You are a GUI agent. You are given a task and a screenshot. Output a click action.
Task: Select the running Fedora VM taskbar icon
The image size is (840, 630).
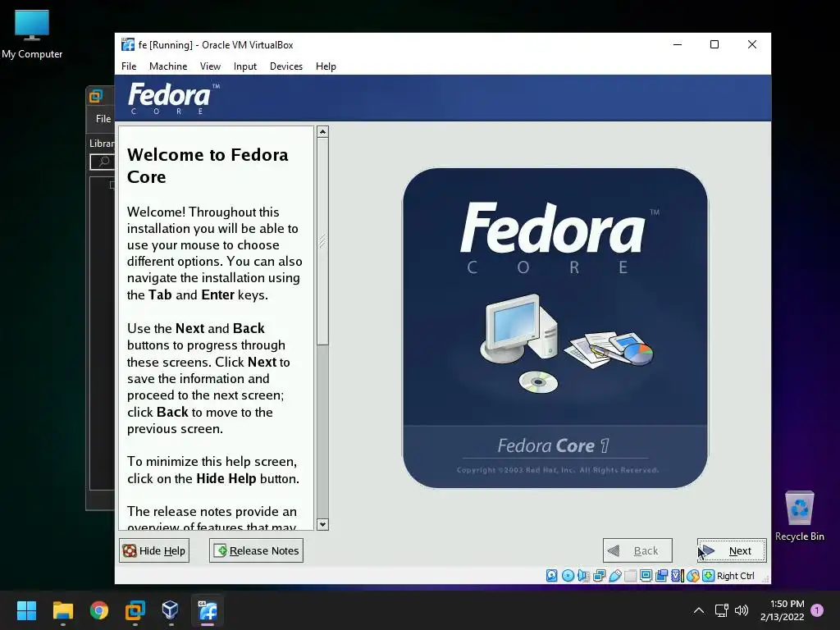tap(208, 610)
